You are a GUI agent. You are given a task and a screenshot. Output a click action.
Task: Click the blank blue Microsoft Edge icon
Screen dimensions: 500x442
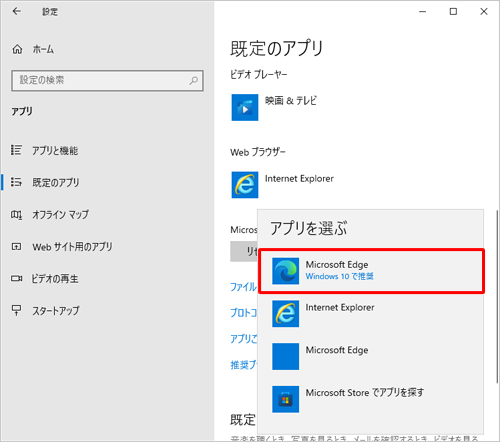285,356
